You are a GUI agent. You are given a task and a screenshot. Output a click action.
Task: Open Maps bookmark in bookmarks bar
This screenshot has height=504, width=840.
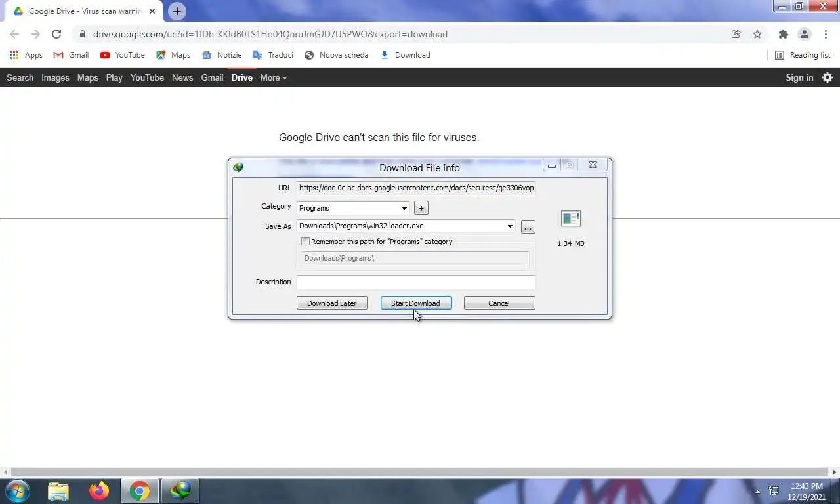(173, 55)
